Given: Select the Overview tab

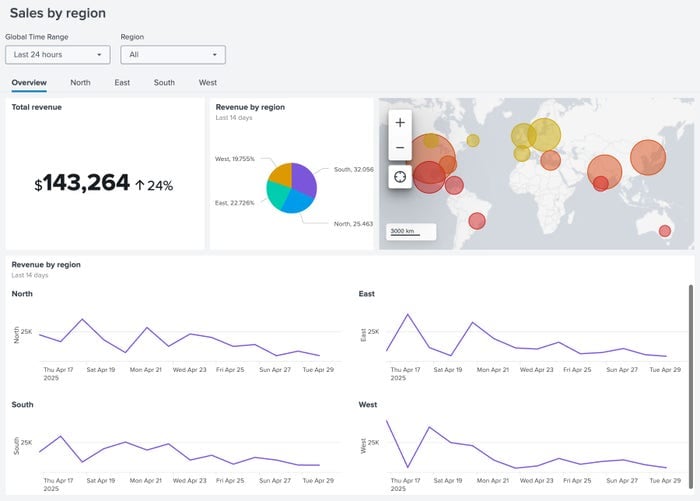Looking at the screenshot, I should (x=29, y=83).
